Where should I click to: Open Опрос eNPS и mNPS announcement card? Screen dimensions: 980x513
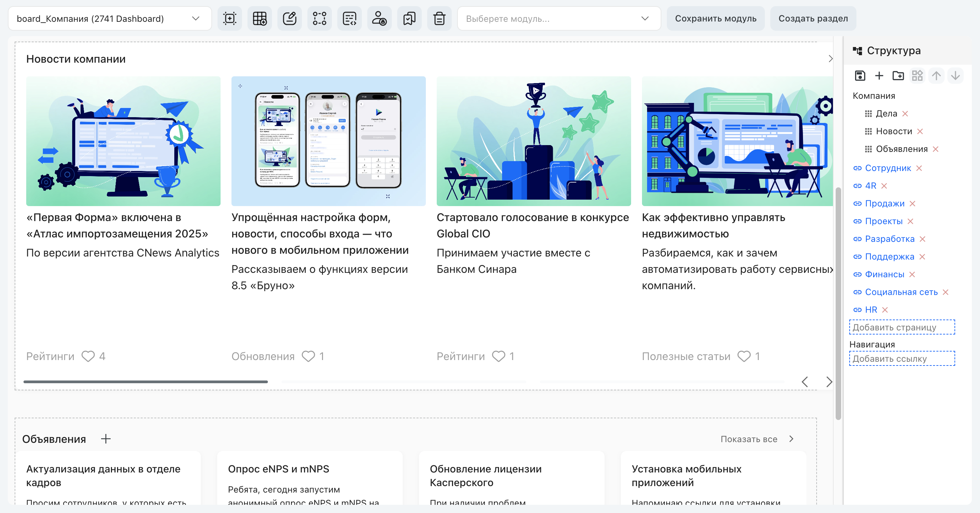click(x=310, y=478)
